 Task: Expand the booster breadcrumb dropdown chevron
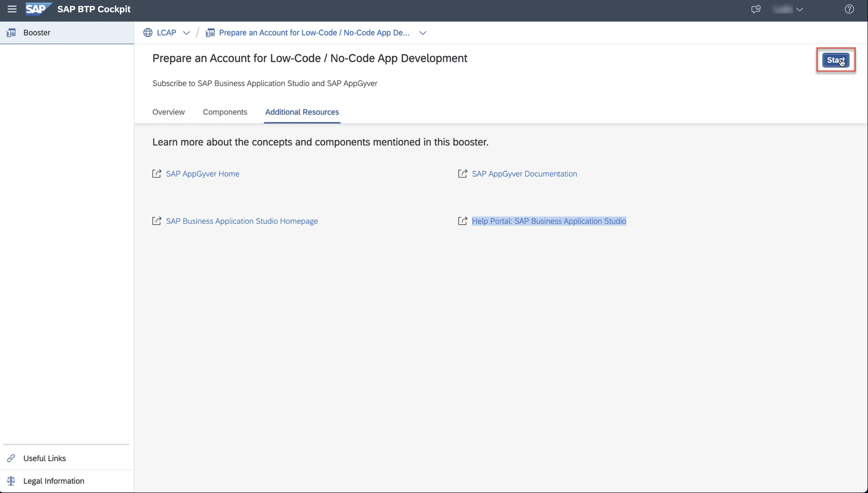click(423, 33)
